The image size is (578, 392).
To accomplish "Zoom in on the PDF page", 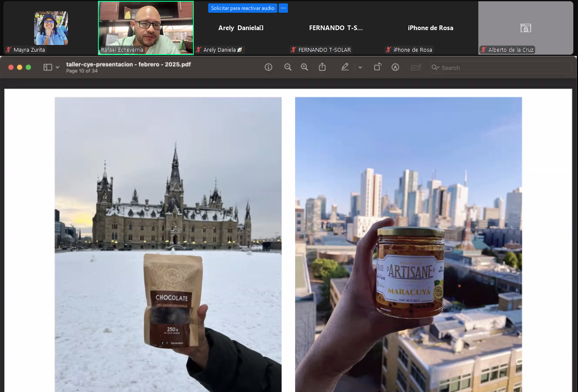I will [304, 67].
